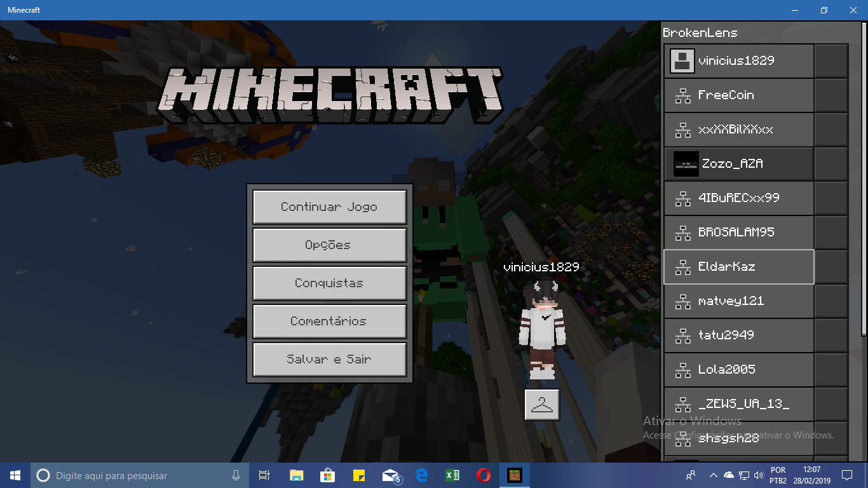Click the Zozo_AZA player picture
The width and height of the screenshot is (868, 488).
(686, 164)
